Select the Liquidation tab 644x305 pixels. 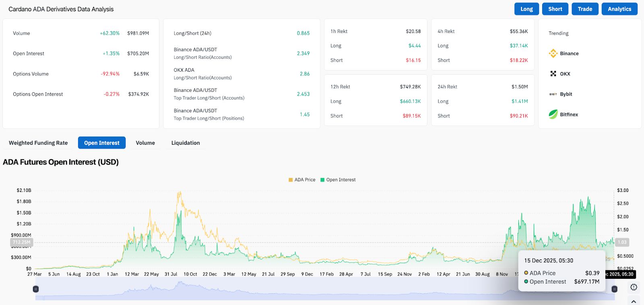pyautogui.click(x=186, y=143)
